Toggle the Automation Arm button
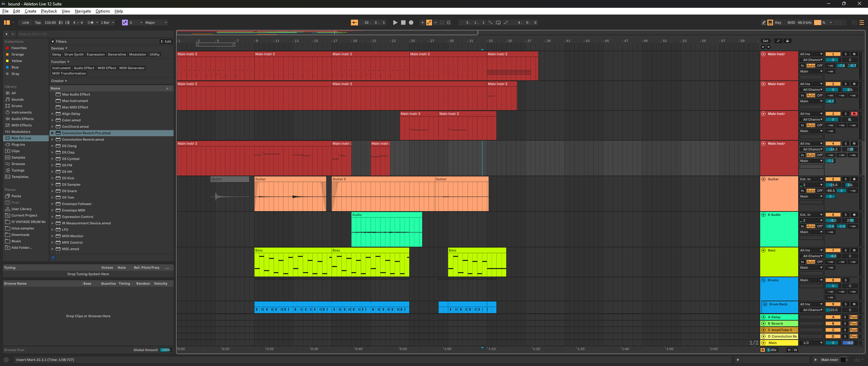This screenshot has height=366, width=868. (x=429, y=23)
